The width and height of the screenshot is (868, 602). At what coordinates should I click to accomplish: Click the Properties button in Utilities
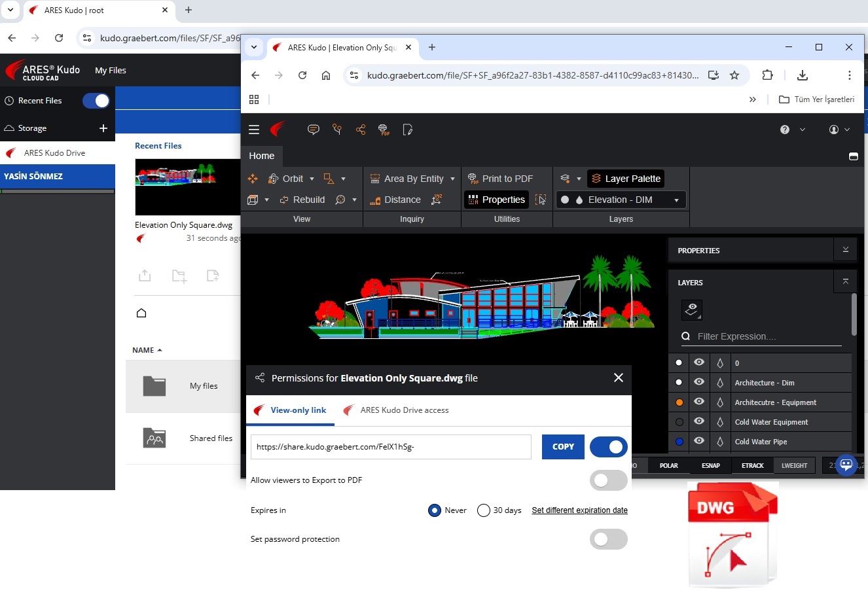tap(497, 200)
